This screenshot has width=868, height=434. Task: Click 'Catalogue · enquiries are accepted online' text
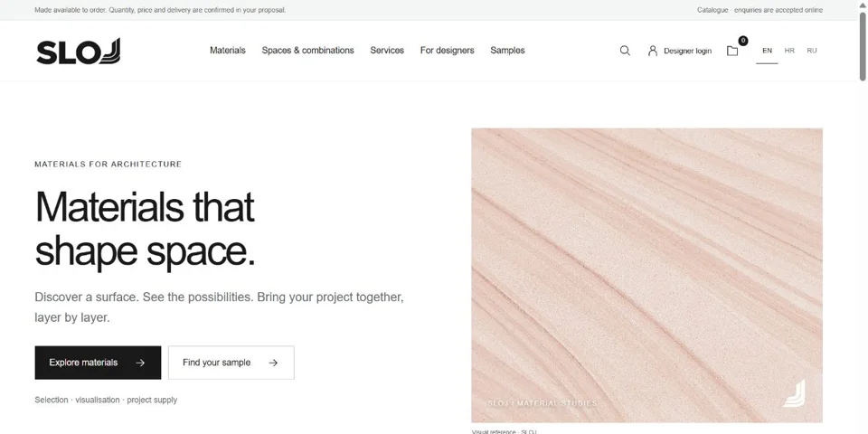(759, 10)
